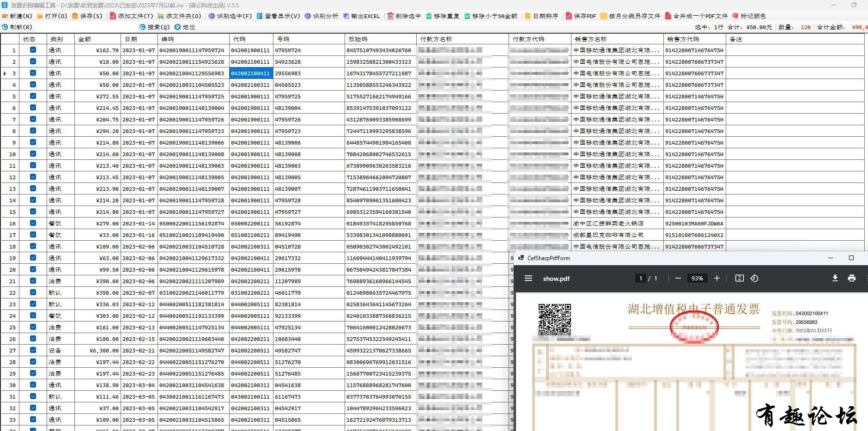This screenshot has width=868, height=431.
Task: Export the table with 输出EXCEL
Action: (x=361, y=16)
